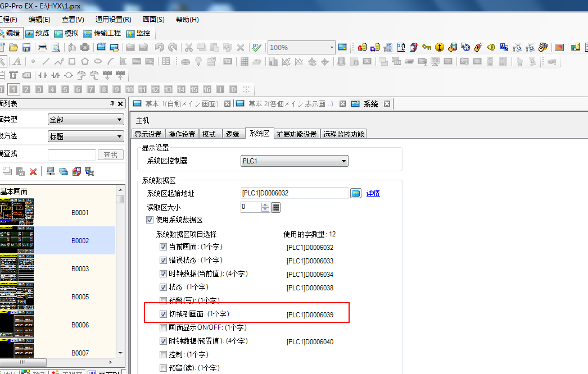
Task: Open the project information icon
Action: 440,48
